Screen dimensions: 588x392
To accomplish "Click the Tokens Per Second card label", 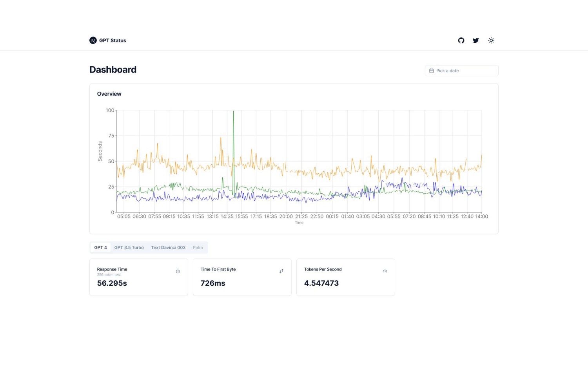I will pos(323,269).
